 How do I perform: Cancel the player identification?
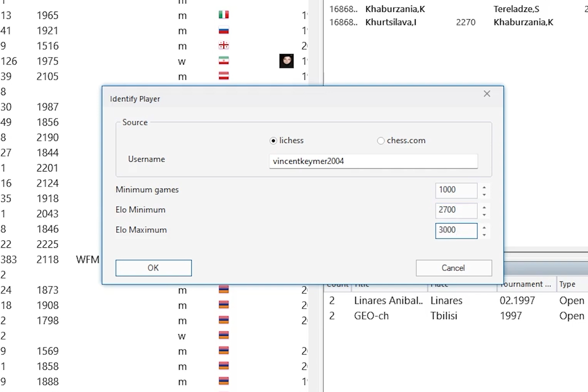coord(453,268)
